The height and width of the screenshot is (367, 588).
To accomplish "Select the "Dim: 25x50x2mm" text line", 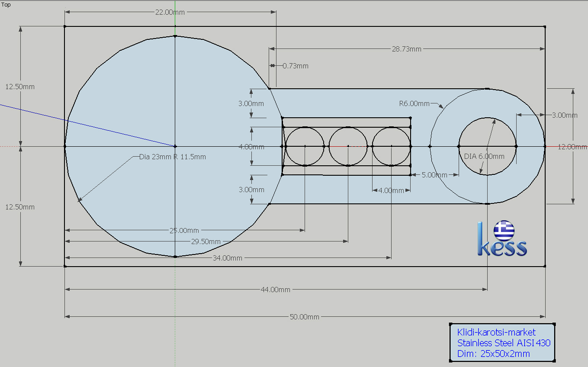I will coord(493,354).
